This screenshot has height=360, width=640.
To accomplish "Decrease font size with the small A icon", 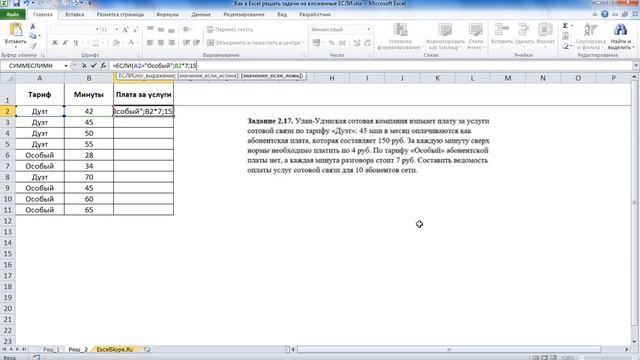I will coord(136,29).
